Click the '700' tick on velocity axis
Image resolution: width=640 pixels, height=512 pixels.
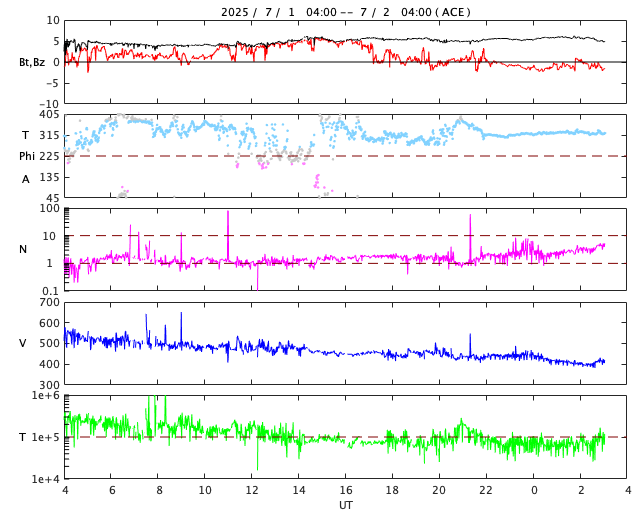tap(49, 302)
